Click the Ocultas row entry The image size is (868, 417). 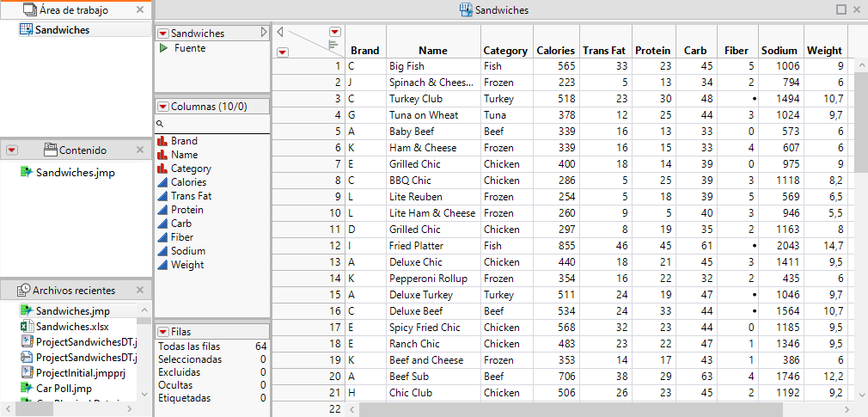point(212,385)
